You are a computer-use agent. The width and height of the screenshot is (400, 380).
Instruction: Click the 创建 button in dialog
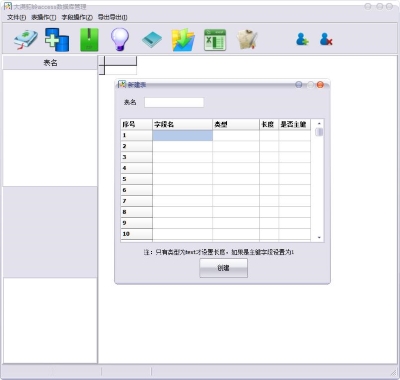tap(223, 268)
